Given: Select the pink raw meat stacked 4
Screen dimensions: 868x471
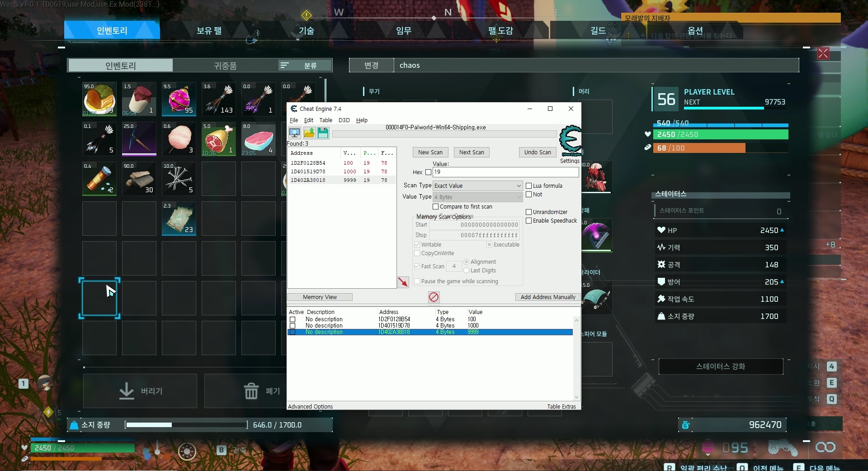Looking at the screenshot, I should click(x=259, y=139).
